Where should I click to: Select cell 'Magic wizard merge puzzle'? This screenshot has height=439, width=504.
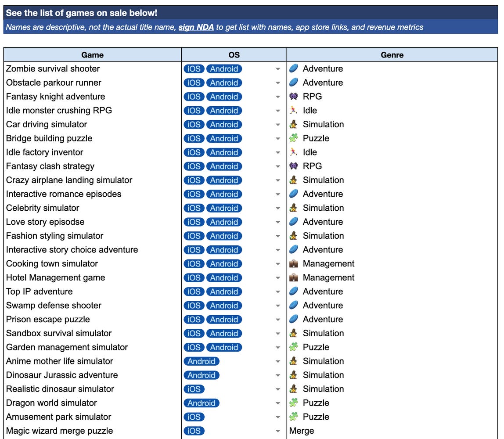(x=93, y=431)
